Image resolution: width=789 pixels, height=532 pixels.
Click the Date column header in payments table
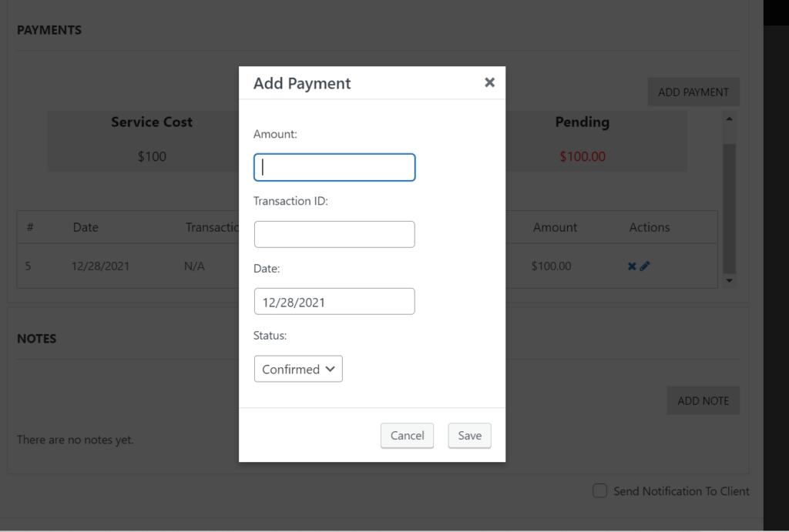click(x=86, y=227)
